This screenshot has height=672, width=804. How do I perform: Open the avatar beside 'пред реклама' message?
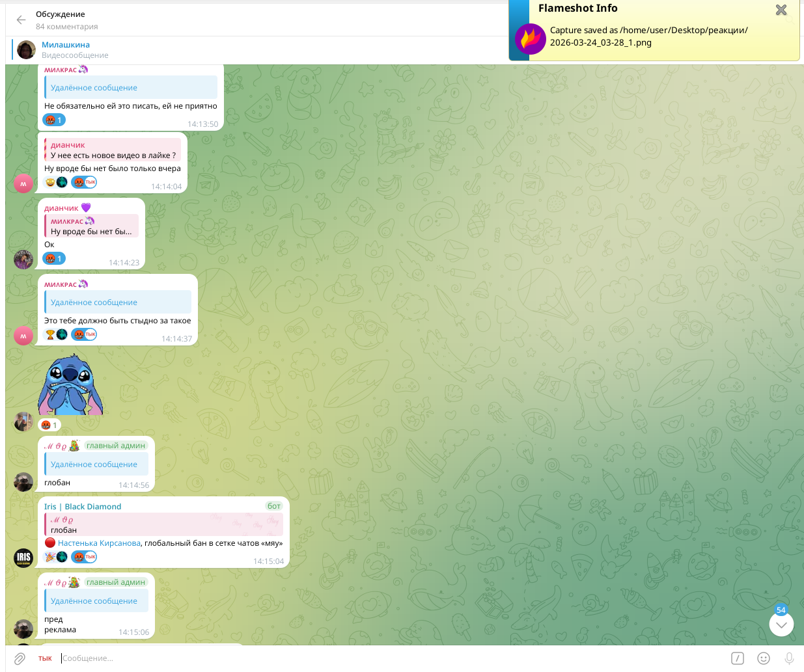point(23,629)
